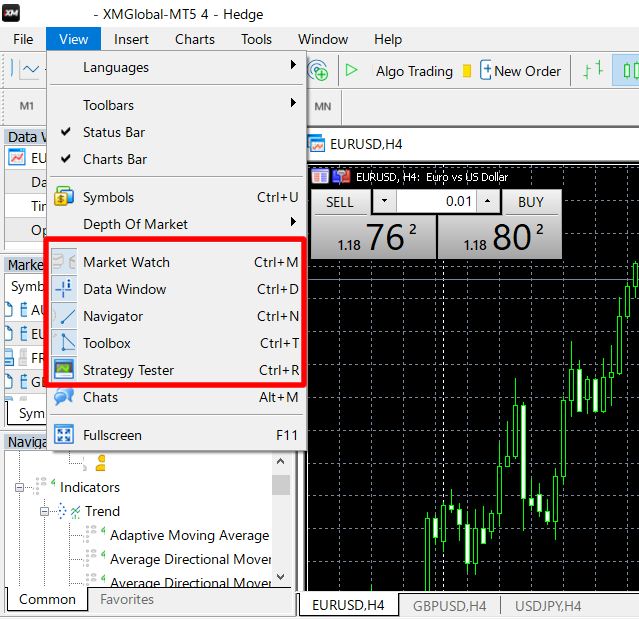Open Strategy Tester from menu
This screenshot has height=619, width=639.
point(177,370)
